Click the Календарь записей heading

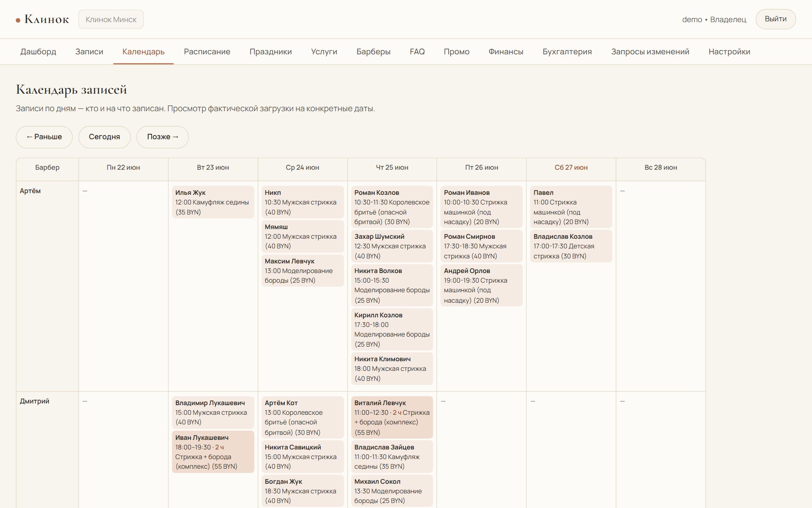71,90
